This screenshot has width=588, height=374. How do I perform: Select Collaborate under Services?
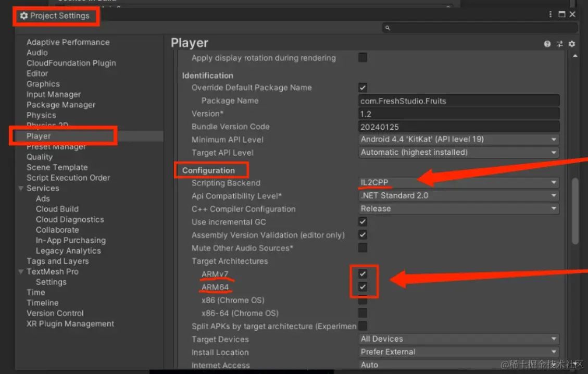coord(57,230)
